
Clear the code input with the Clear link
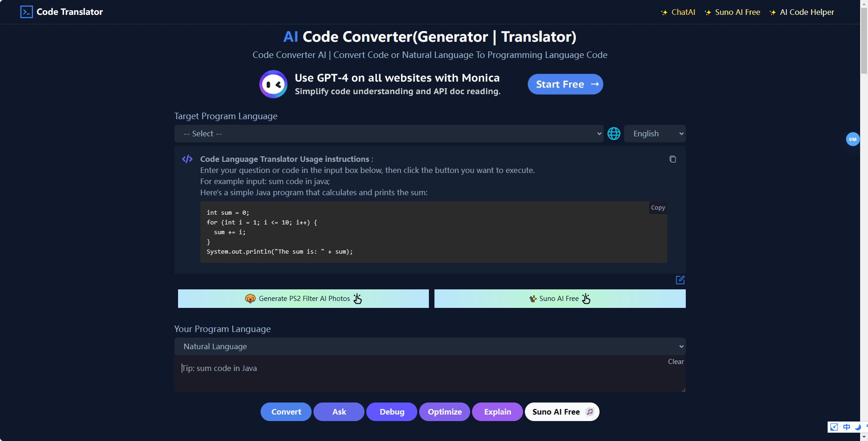[x=675, y=362]
